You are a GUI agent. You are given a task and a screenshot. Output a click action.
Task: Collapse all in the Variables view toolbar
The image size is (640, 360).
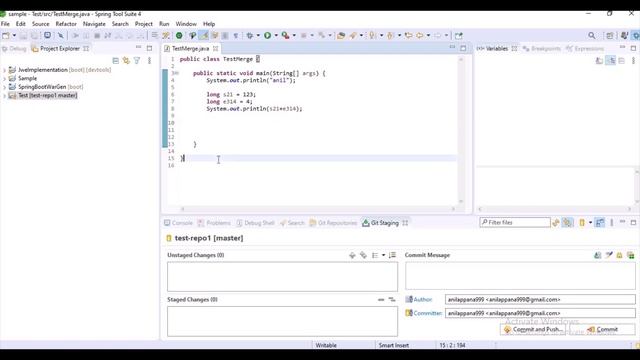click(x=621, y=61)
